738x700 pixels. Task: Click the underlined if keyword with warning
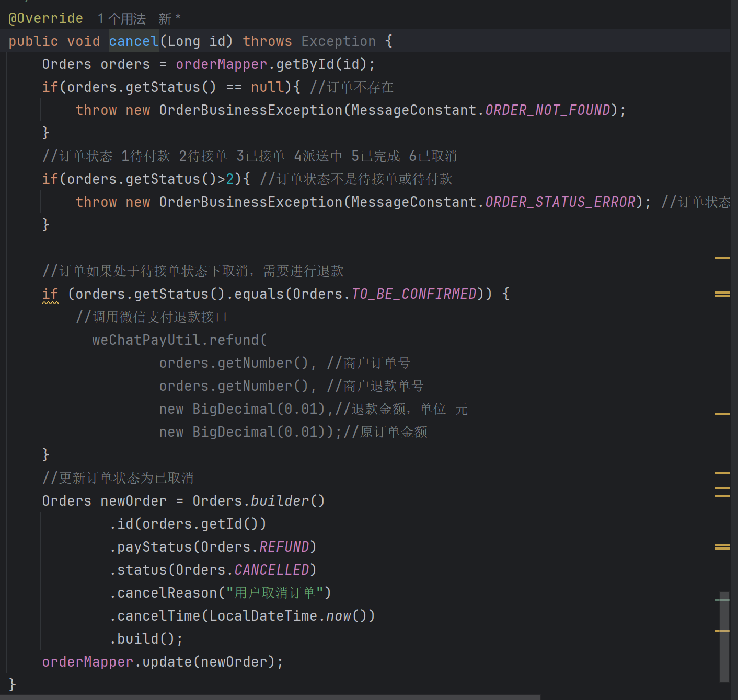50,294
